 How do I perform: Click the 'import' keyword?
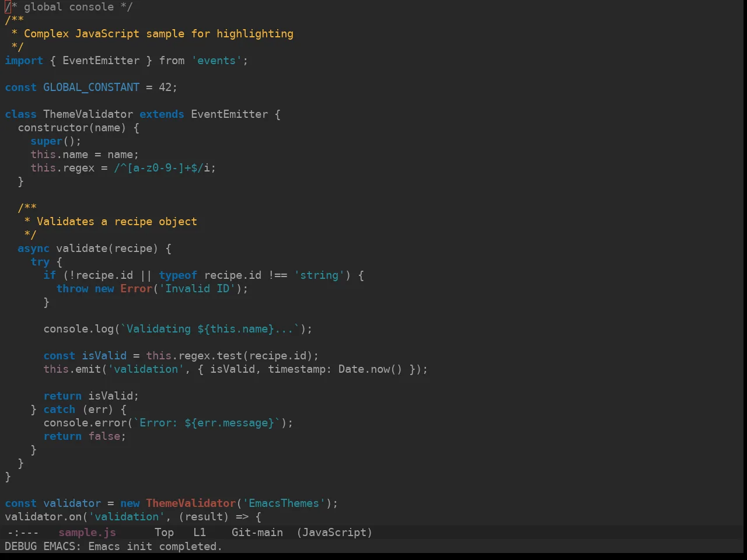tap(24, 61)
